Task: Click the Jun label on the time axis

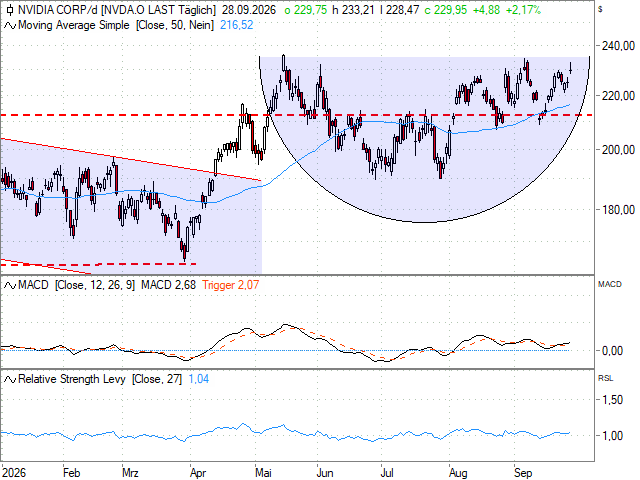Action: point(325,473)
